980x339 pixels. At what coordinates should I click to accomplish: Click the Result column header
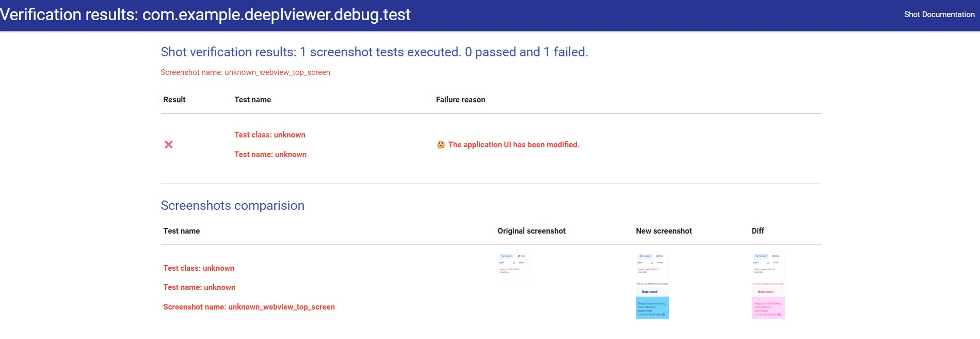[x=174, y=100]
